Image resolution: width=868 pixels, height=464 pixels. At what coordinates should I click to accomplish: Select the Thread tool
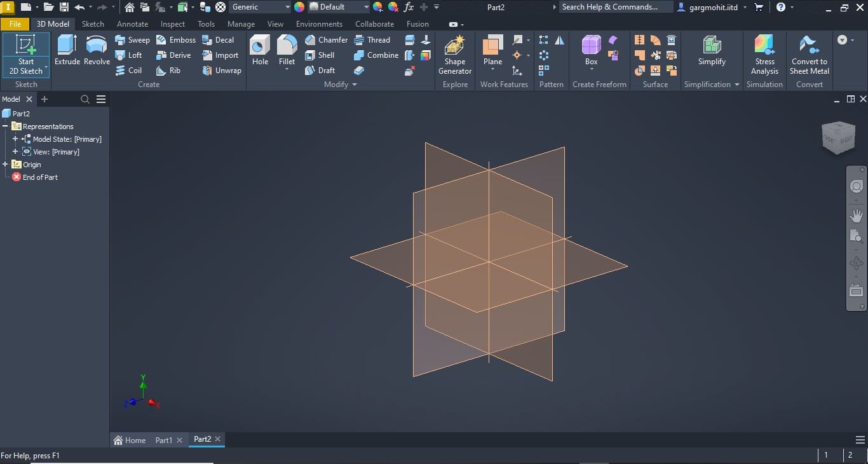tap(372, 39)
